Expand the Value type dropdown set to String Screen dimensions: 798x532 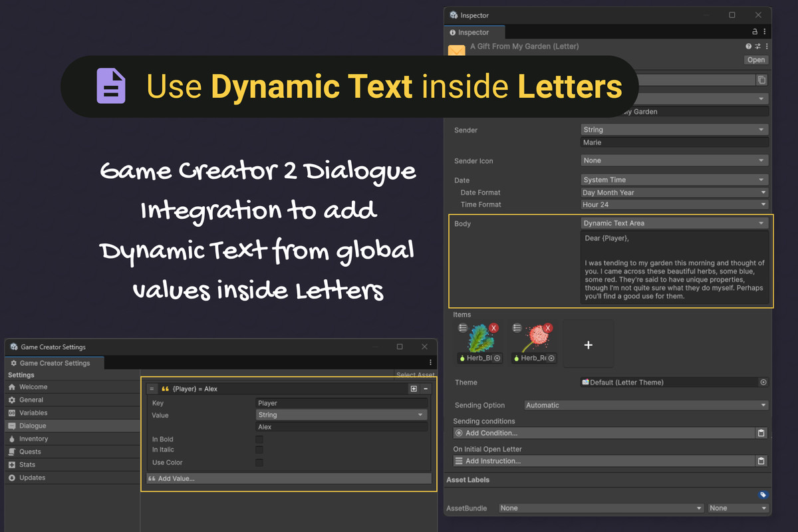341,414
